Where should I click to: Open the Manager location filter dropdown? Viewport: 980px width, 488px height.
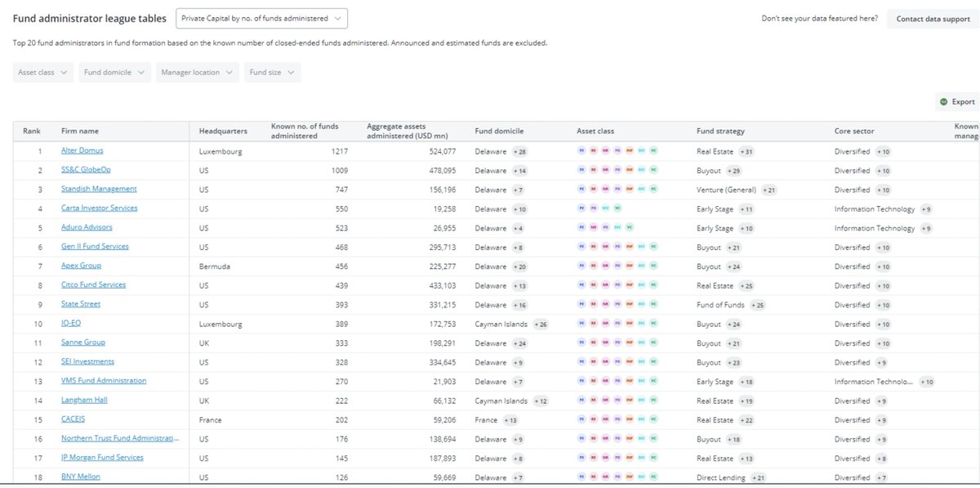[198, 72]
